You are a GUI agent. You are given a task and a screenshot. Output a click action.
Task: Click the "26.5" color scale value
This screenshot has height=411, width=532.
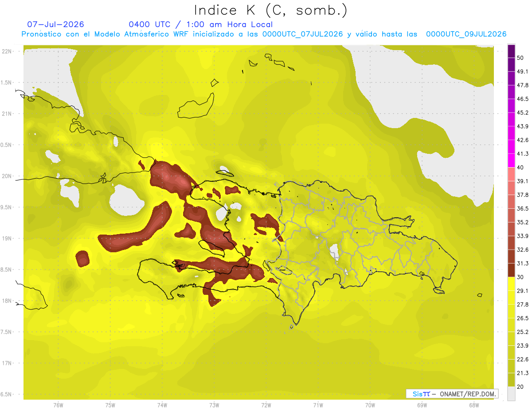[523, 318]
